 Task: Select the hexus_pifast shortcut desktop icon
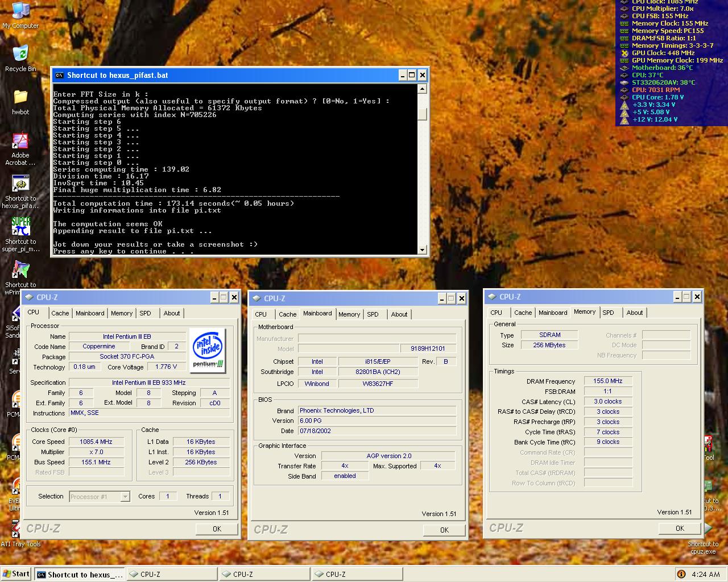tap(20, 192)
